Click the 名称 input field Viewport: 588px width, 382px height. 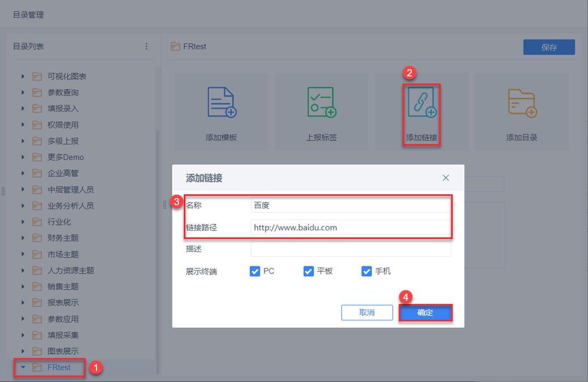pos(351,205)
